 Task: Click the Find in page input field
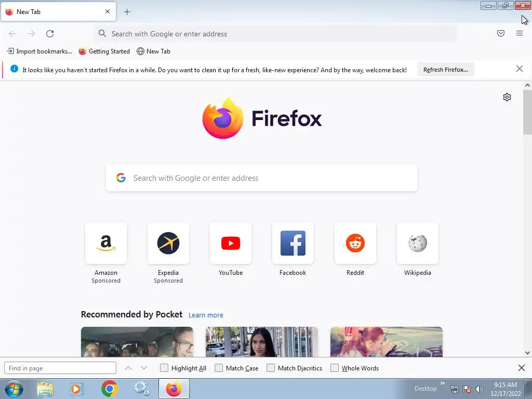(60, 368)
